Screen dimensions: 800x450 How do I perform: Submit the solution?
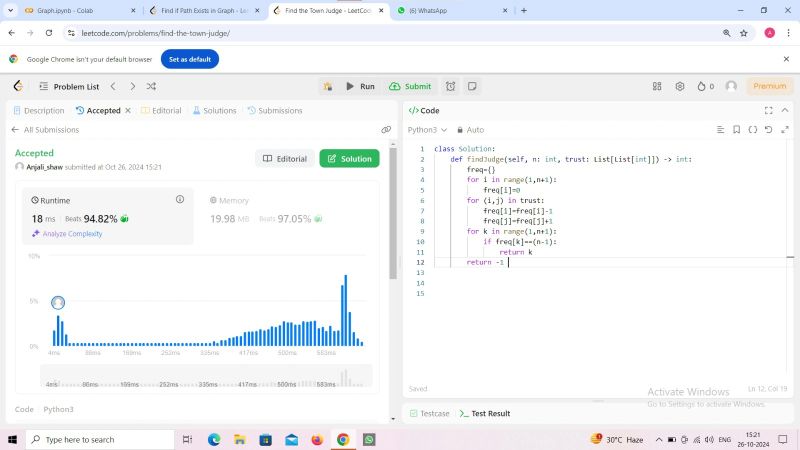click(410, 86)
